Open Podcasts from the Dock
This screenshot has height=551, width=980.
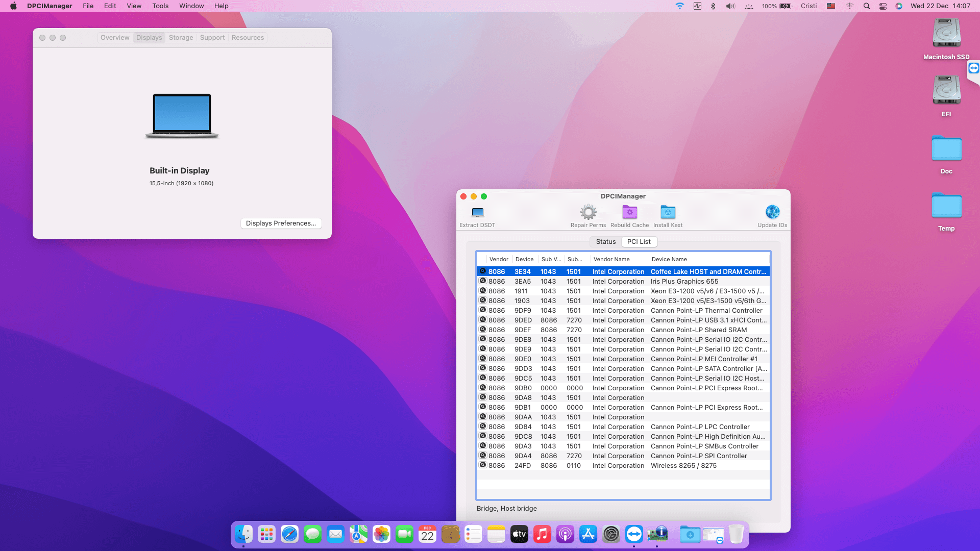pyautogui.click(x=565, y=534)
